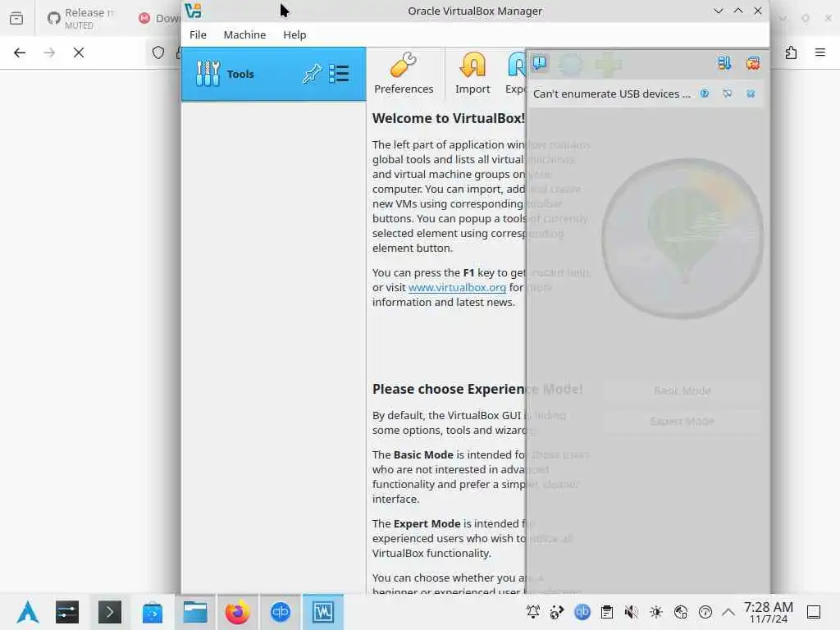Open the network globe tray icon
The width and height of the screenshot is (840, 630).
click(x=681, y=612)
